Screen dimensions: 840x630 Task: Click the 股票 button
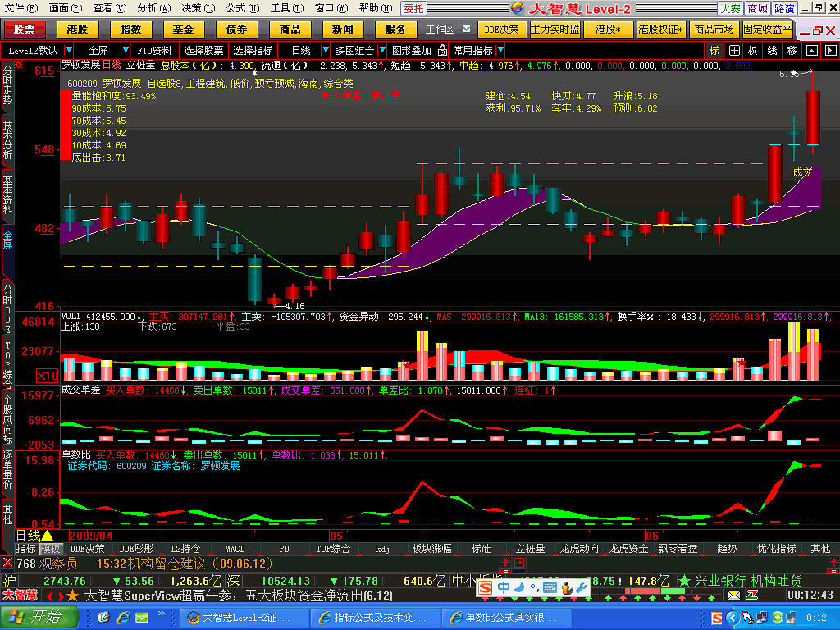pyautogui.click(x=24, y=29)
